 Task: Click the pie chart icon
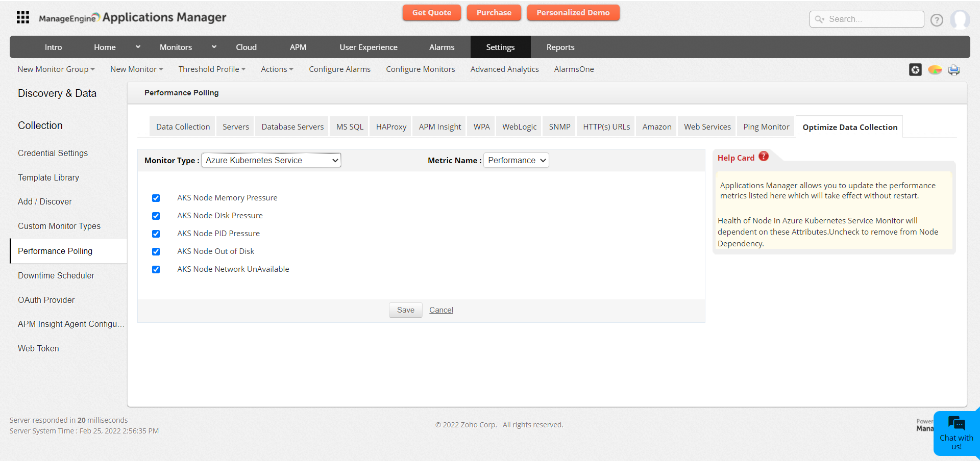point(935,70)
